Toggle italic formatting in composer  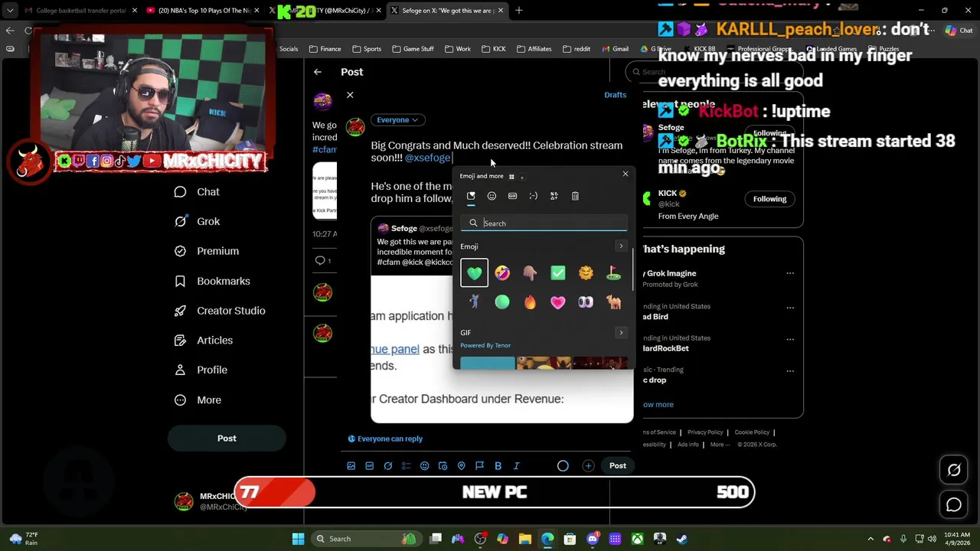(x=517, y=466)
